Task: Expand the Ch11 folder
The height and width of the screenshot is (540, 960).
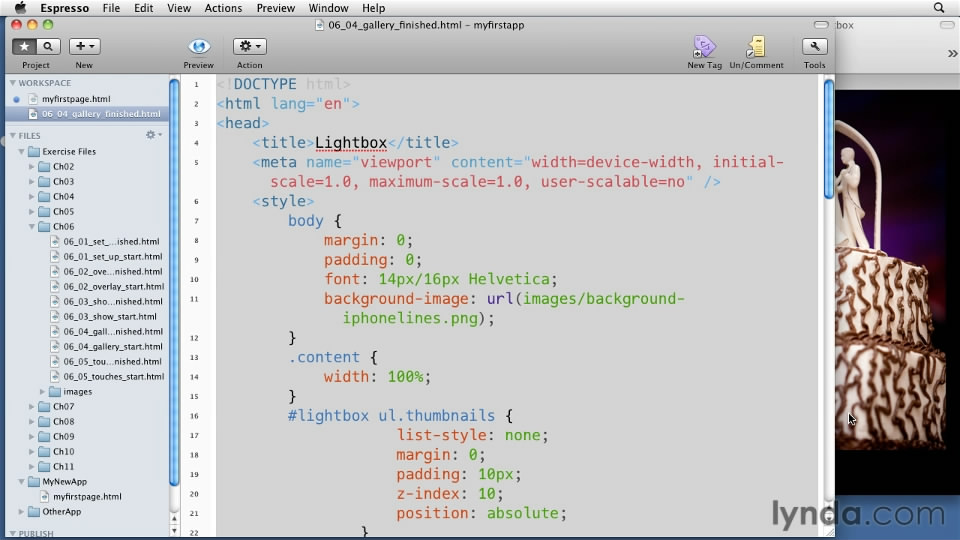Action: coord(32,466)
